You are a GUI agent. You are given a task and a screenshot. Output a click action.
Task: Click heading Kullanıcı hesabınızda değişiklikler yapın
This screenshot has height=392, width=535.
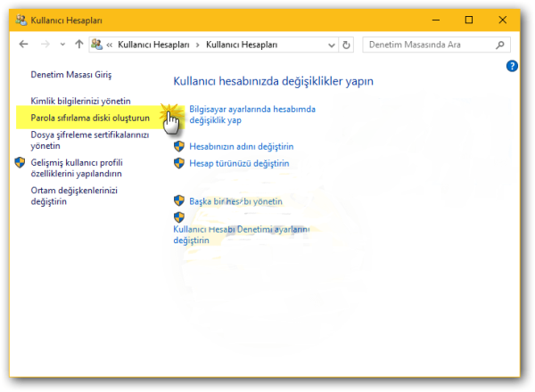pyautogui.click(x=274, y=81)
